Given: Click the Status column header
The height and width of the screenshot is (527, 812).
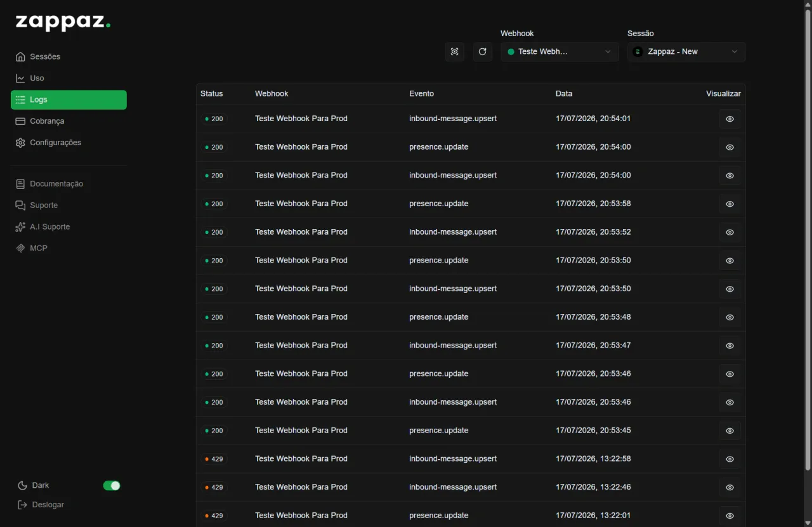Looking at the screenshot, I should click(211, 93).
